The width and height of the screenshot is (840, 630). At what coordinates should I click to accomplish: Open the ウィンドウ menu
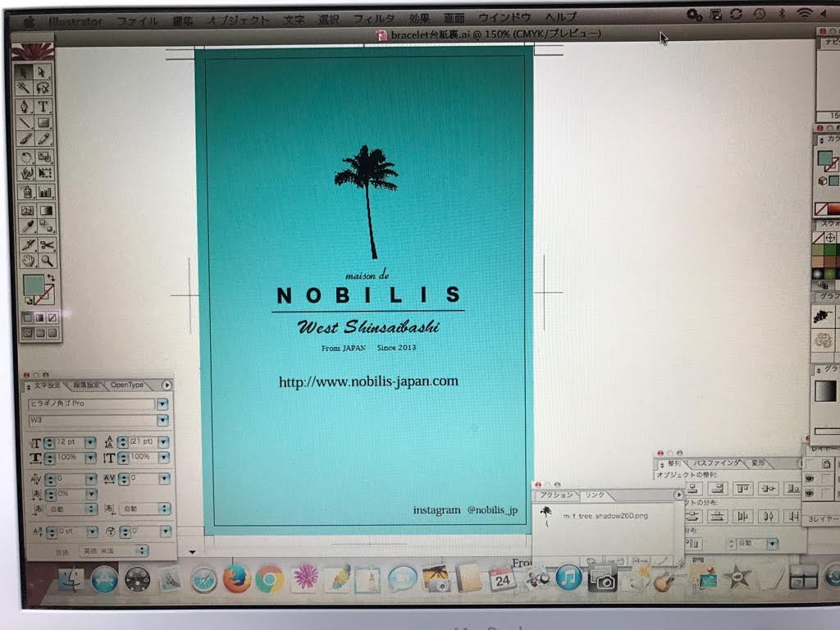click(504, 18)
